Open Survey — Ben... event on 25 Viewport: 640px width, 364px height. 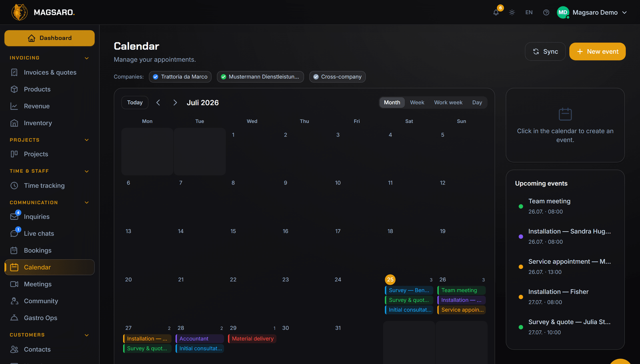coord(409,290)
